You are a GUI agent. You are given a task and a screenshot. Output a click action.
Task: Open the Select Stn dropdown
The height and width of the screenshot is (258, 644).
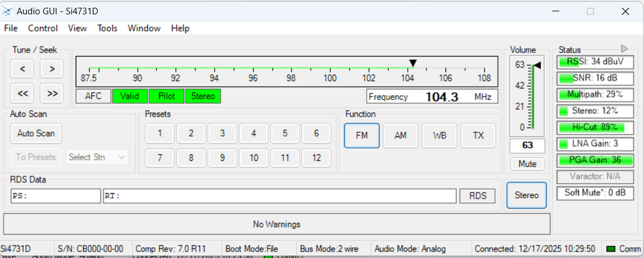(x=97, y=157)
